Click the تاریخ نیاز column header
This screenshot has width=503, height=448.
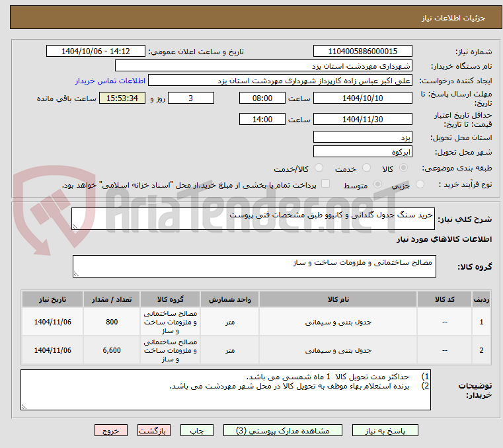pos(53,299)
